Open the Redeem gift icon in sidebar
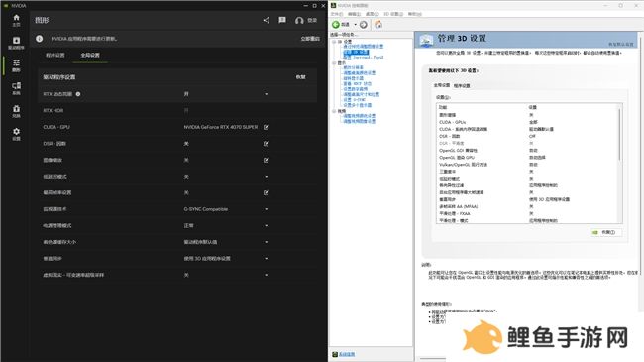The width and height of the screenshot is (644, 362). coord(16,109)
